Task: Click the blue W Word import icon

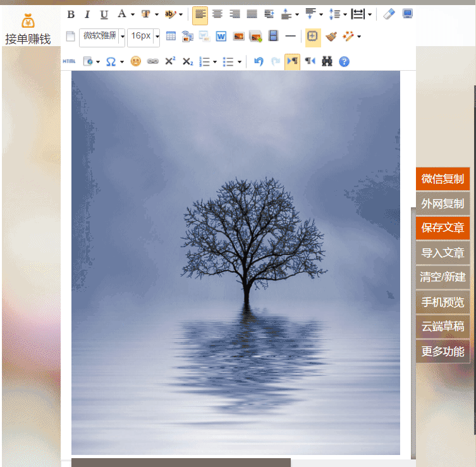Action: pyautogui.click(x=221, y=37)
